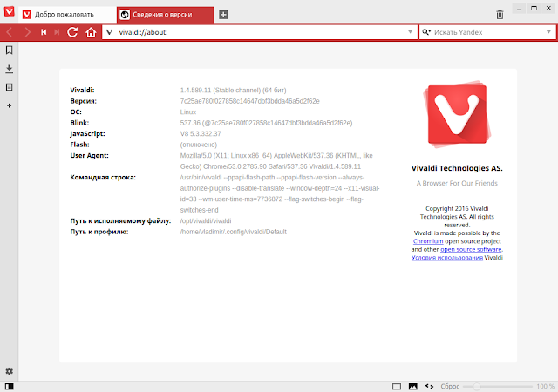Open the Notes panel

(10, 87)
